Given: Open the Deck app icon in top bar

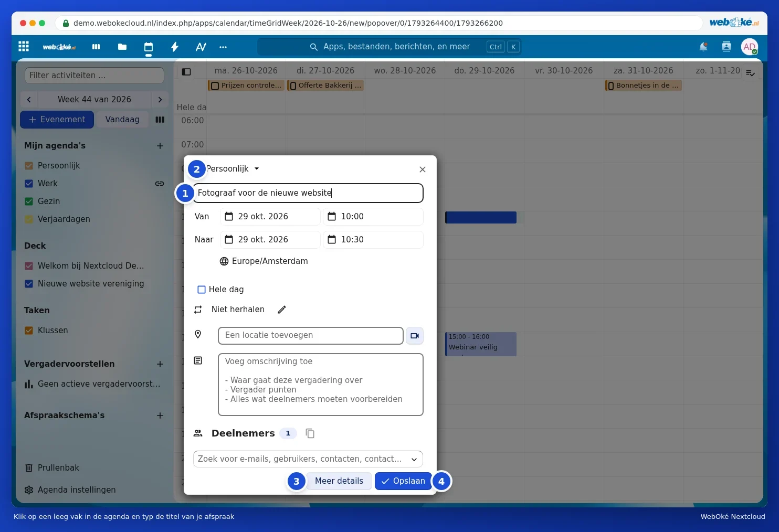Looking at the screenshot, I should click(x=96, y=47).
